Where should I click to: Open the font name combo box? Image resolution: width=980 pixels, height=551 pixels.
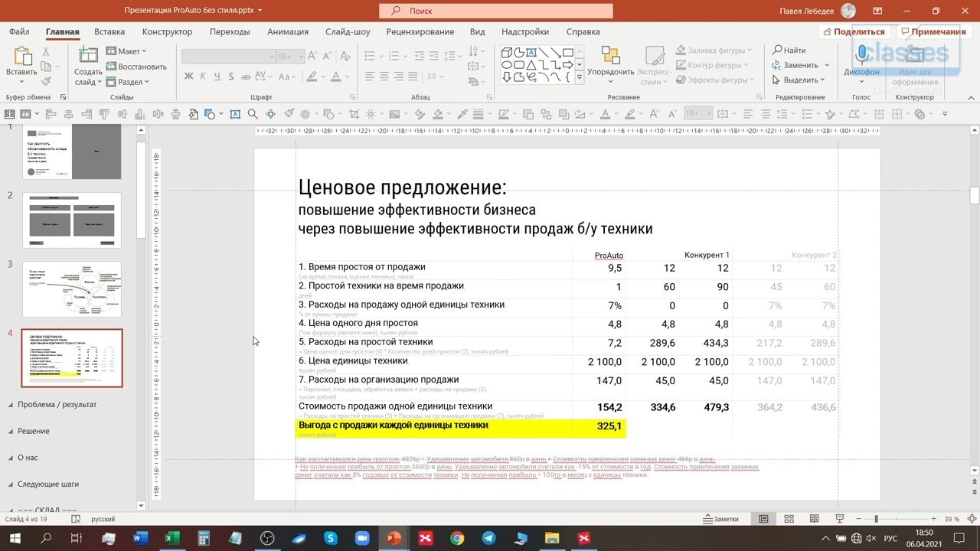tap(228, 57)
